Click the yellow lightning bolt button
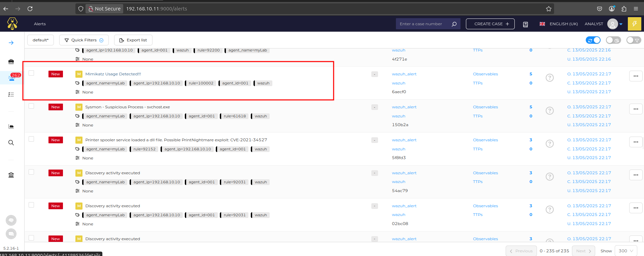 pyautogui.click(x=634, y=24)
